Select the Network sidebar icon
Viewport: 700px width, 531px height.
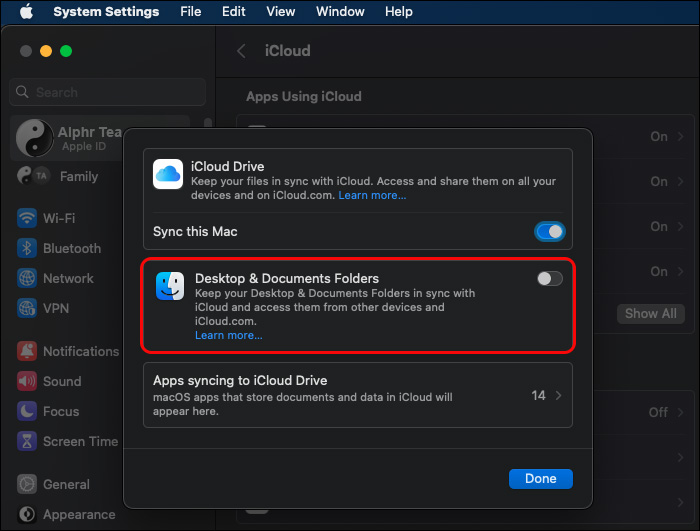click(x=27, y=278)
